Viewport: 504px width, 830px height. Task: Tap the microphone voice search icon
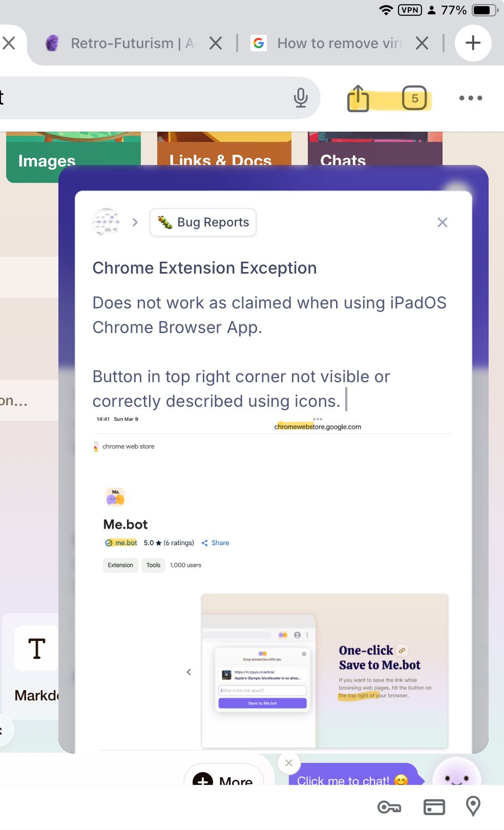click(x=301, y=98)
